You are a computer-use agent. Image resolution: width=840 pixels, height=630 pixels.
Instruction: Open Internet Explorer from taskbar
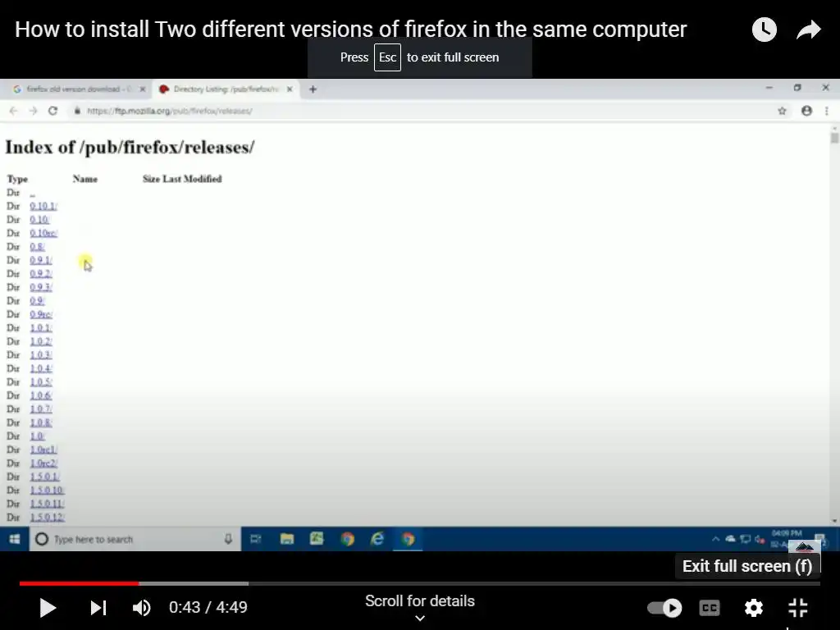click(377, 539)
